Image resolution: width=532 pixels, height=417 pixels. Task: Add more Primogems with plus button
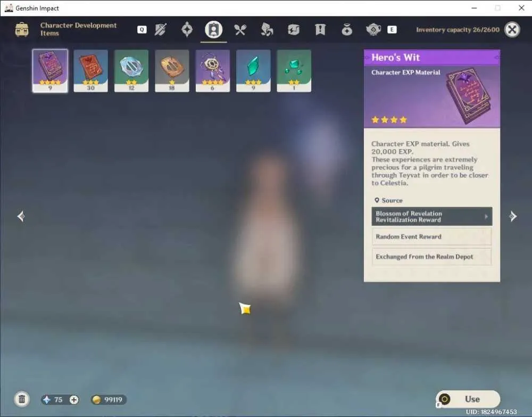pos(74,399)
